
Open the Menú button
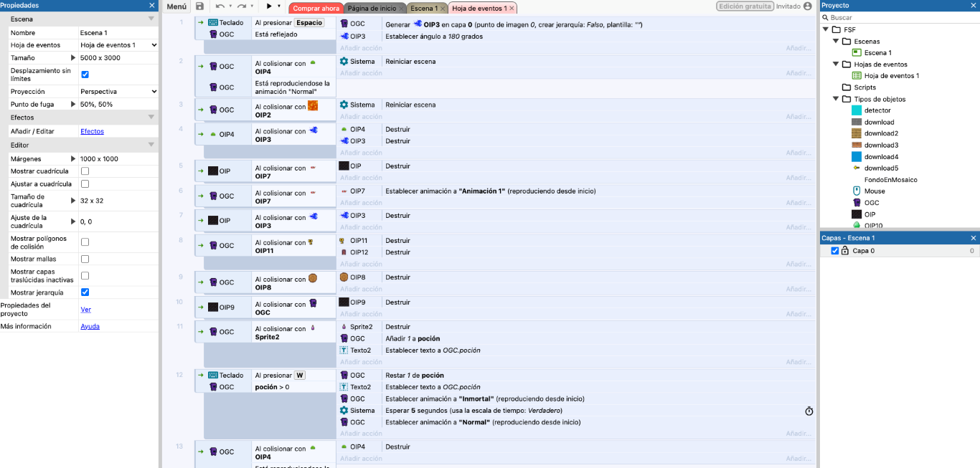(x=176, y=6)
